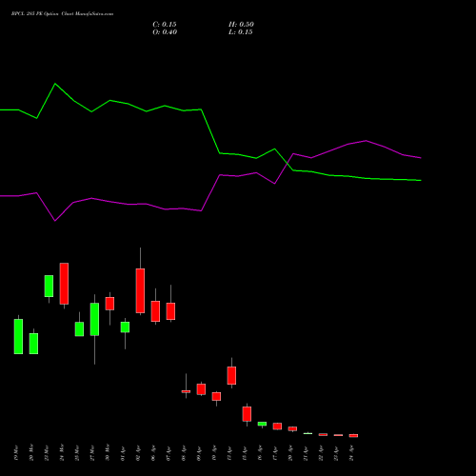Select the large red candlestick for 02 Apr

[140, 290]
